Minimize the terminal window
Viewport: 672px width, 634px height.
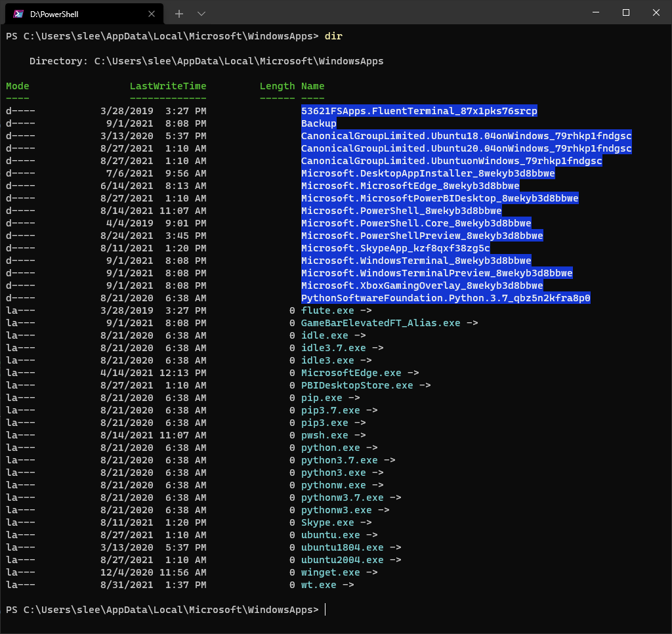[x=596, y=13]
